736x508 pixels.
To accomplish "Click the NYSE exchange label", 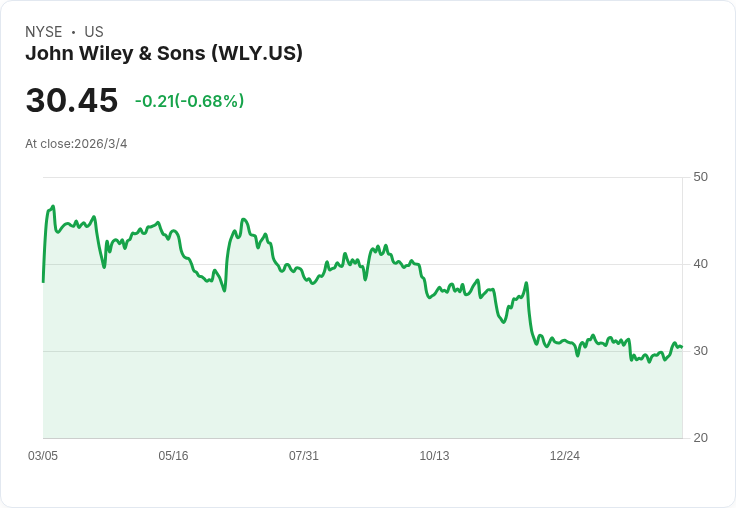I will (x=44, y=32).
